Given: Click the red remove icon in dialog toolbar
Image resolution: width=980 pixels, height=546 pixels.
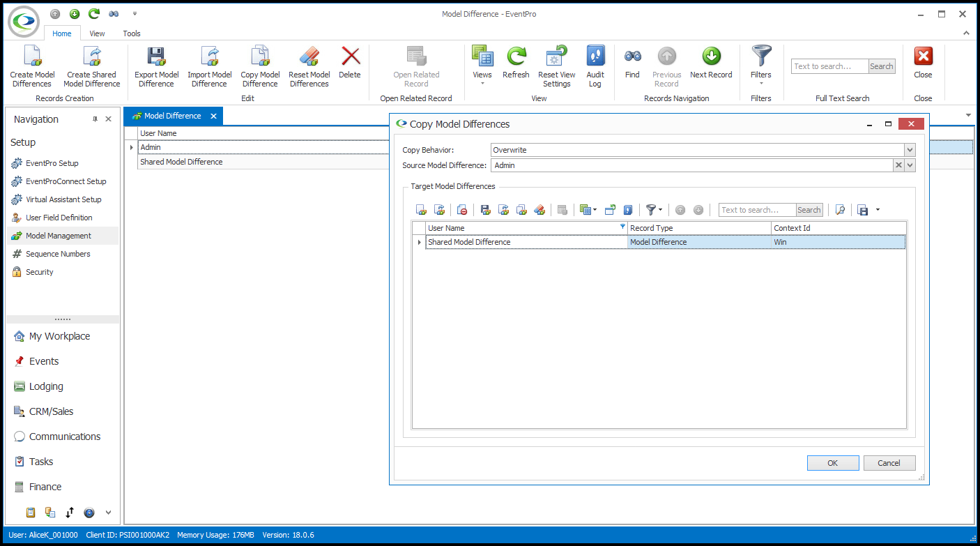Looking at the screenshot, I should pos(462,210).
